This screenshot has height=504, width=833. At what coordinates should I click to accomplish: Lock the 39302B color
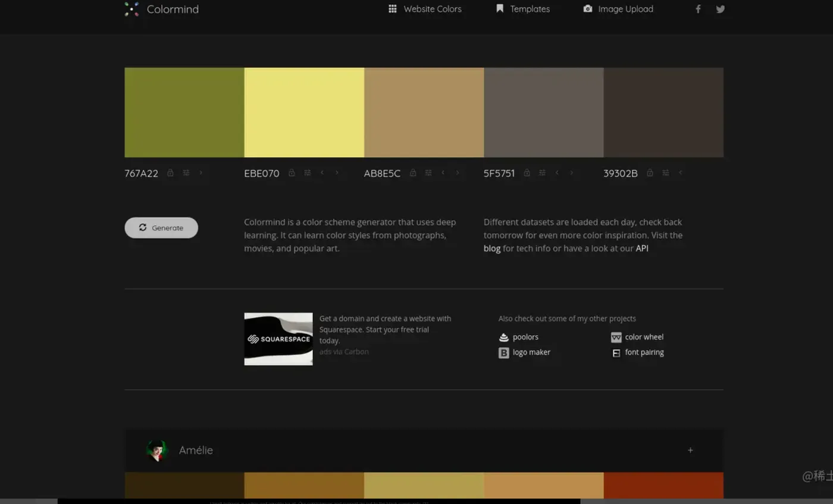click(x=650, y=173)
